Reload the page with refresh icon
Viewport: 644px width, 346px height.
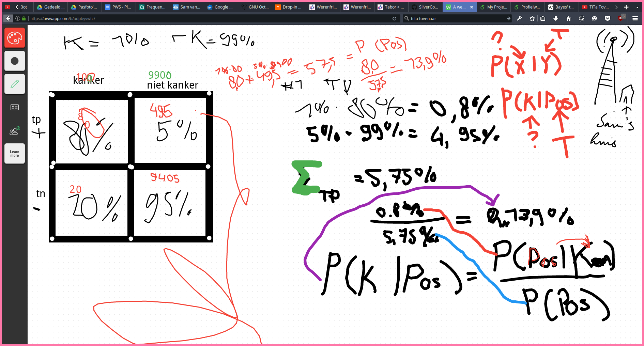pos(394,18)
